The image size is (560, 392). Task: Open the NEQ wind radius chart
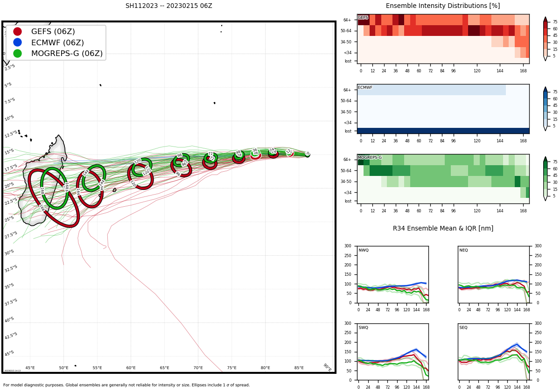(493, 274)
